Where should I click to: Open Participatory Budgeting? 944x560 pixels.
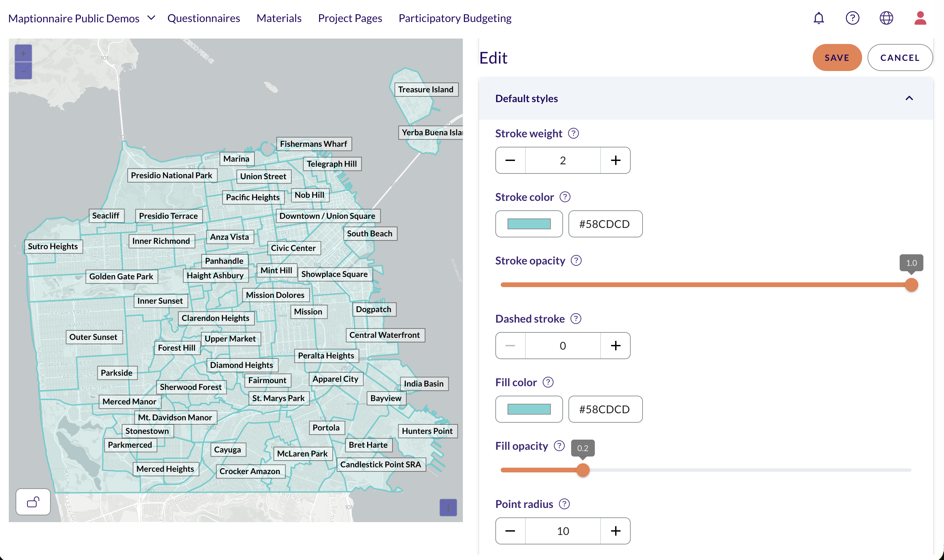tap(455, 18)
